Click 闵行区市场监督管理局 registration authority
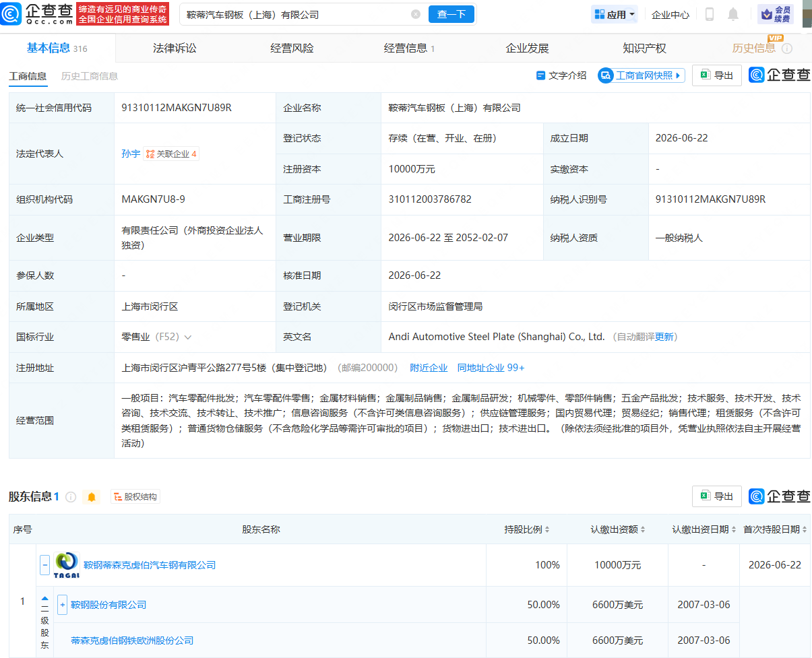 (x=435, y=306)
